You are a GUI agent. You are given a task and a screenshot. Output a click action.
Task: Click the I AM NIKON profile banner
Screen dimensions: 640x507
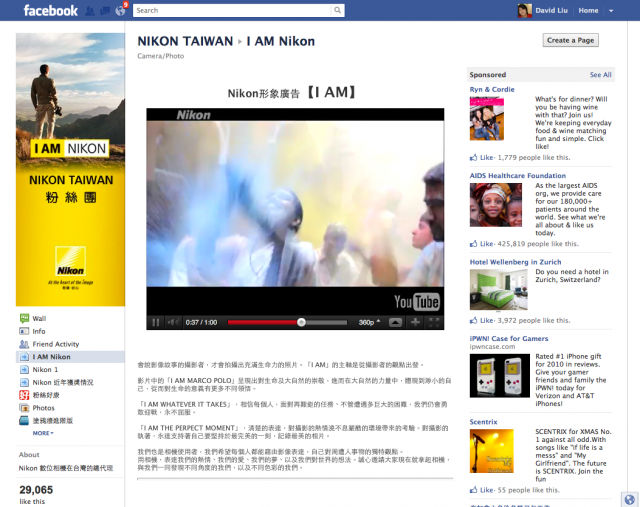tap(70, 169)
